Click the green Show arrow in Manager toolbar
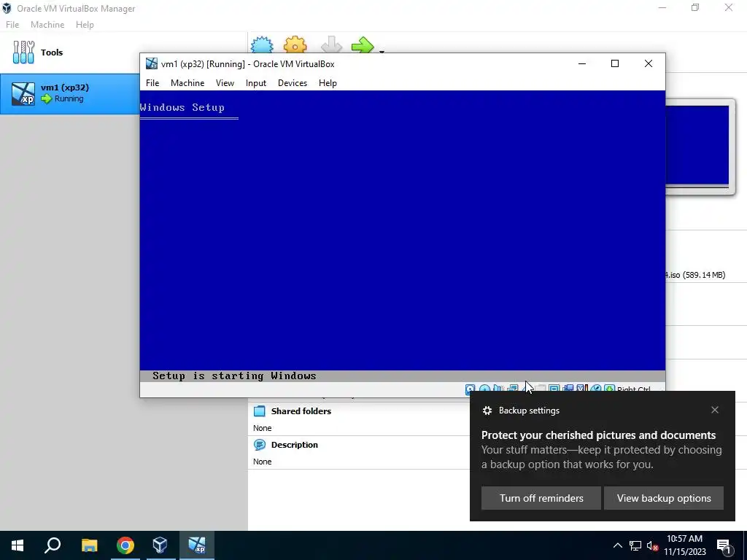 click(x=363, y=45)
